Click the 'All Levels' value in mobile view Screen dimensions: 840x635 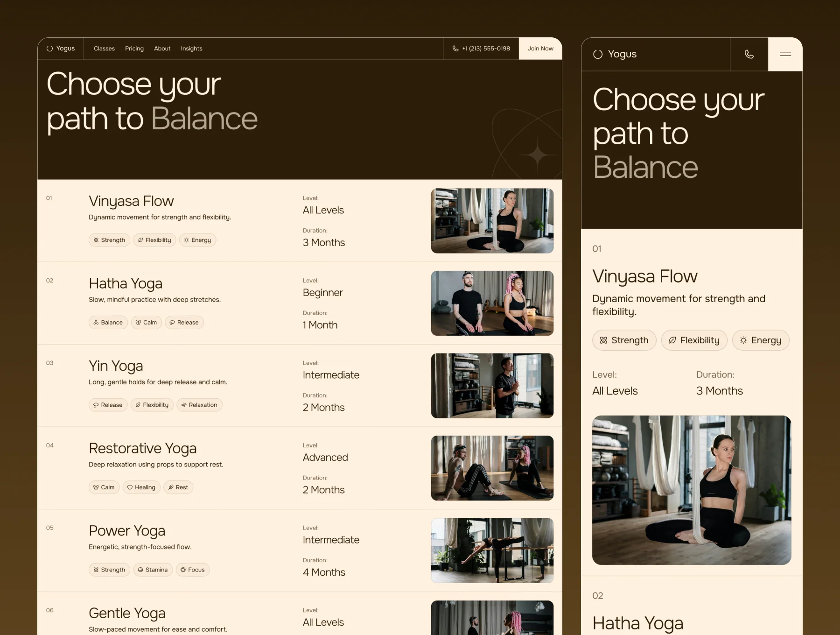click(615, 391)
